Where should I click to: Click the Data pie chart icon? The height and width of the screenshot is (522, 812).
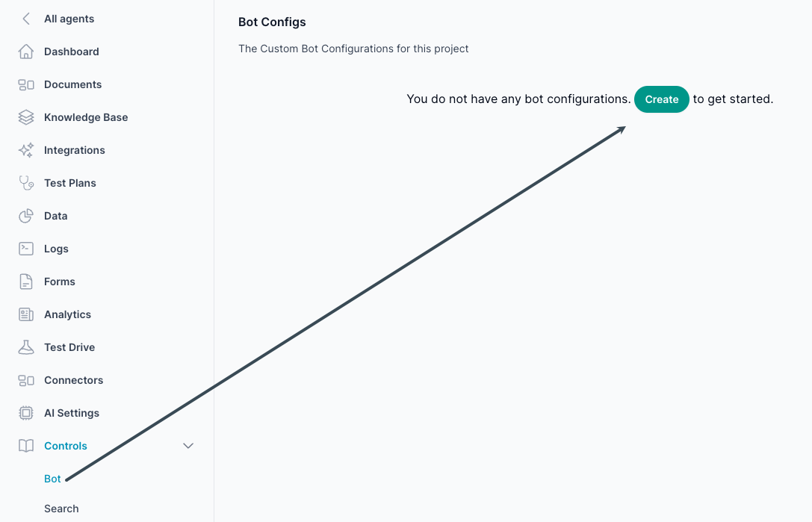[x=26, y=216]
